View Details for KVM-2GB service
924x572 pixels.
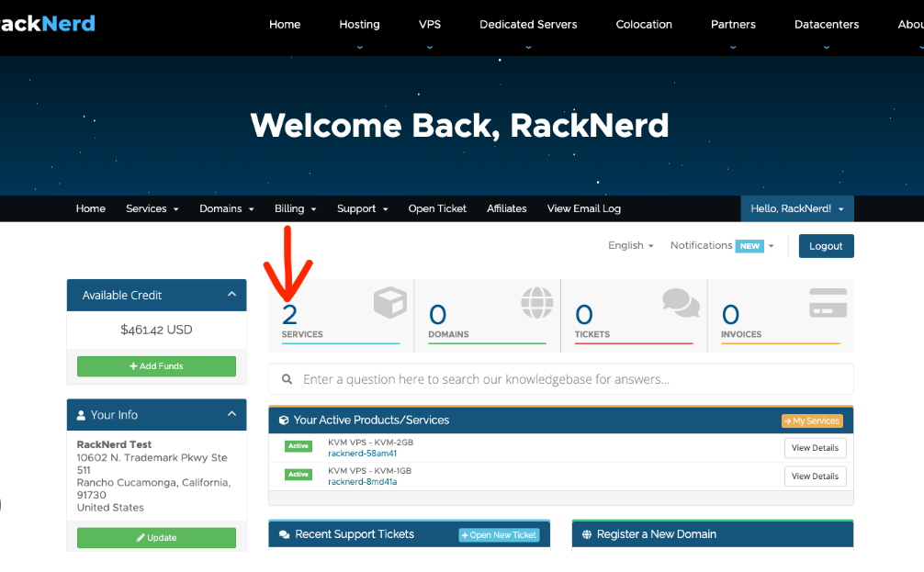[x=815, y=448]
